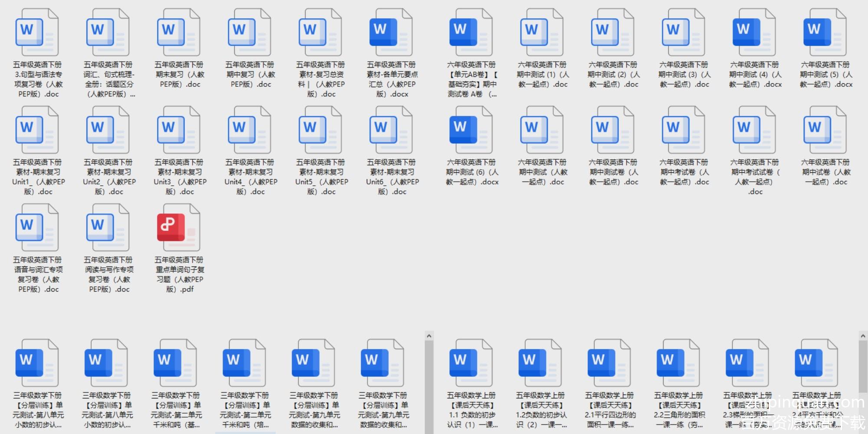
Task: Select 素材-期末复习 Unit4 document
Action: pyautogui.click(x=250, y=151)
